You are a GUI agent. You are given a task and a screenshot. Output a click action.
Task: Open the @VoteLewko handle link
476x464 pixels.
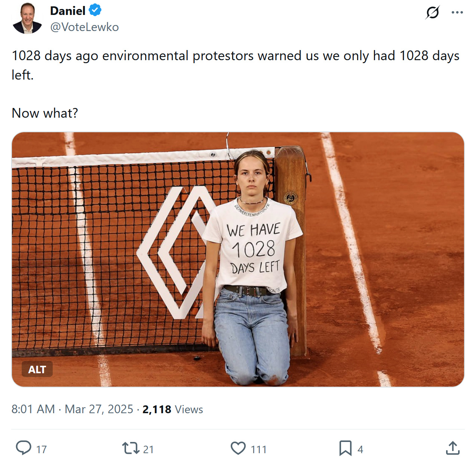tap(85, 27)
